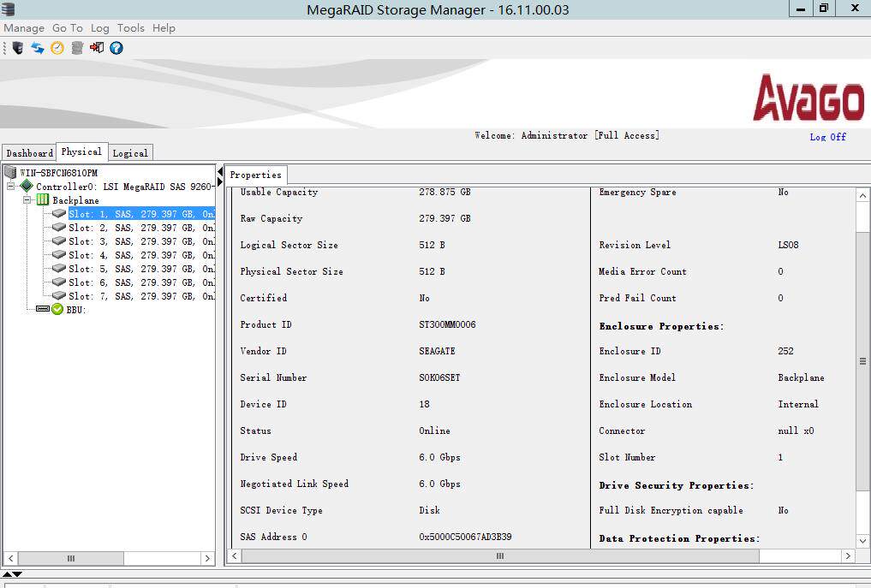This screenshot has height=588, width=871.
Task: Click the drive icon for Slot 2
Action: pos(59,227)
